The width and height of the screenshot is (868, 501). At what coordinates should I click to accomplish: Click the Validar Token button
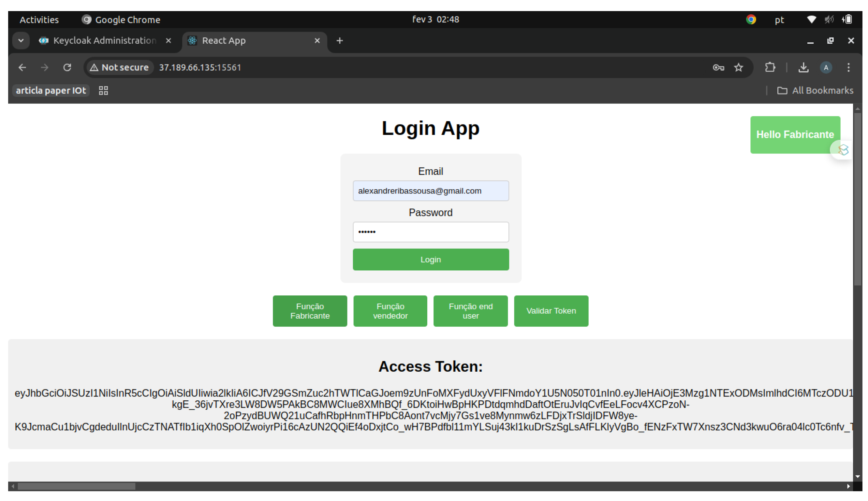[x=551, y=311]
